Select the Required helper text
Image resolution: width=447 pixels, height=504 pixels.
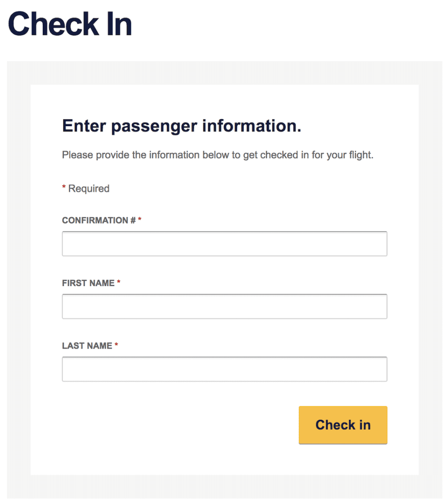point(88,188)
